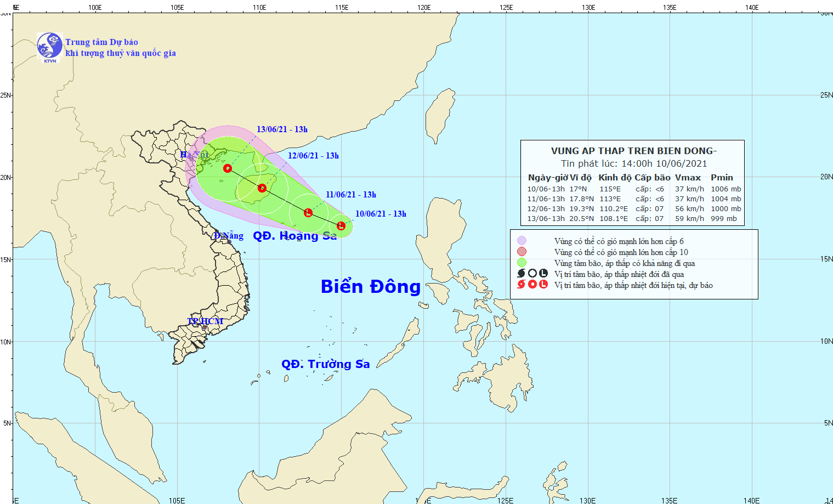The width and height of the screenshot is (833, 504).
Task: Click the '11/06-13h' cell in the table
Action: coord(546,199)
